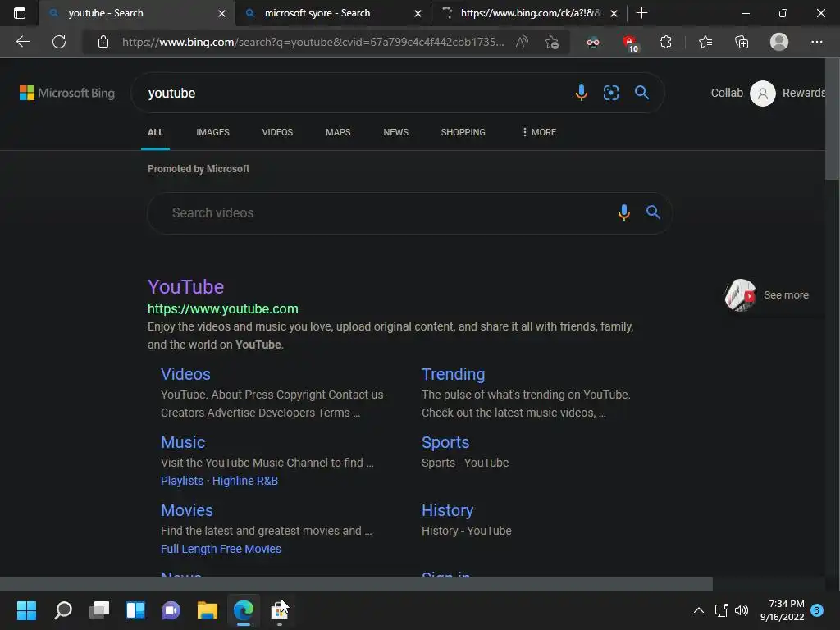Open Widgets from taskbar

(135, 610)
